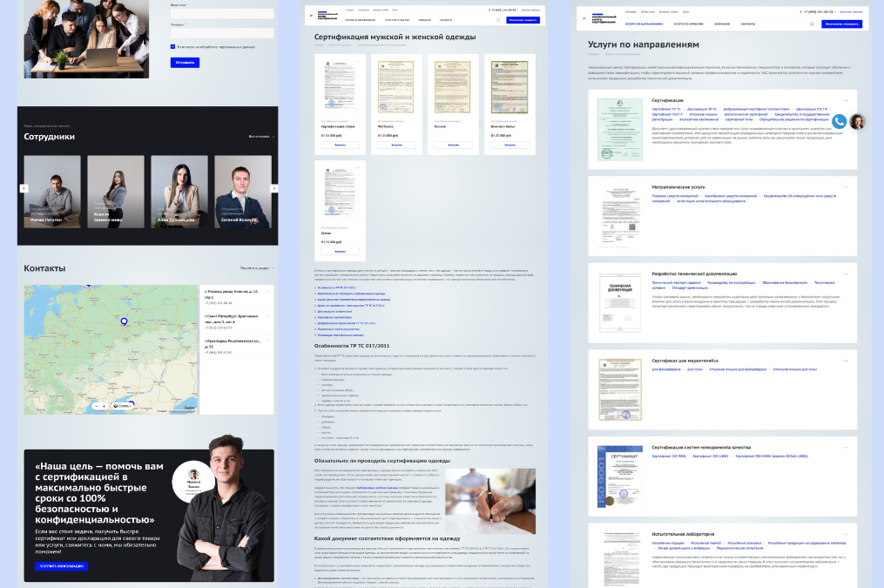
Task: Open arrow on Сертификация систем менеджмента card
Action: (845, 448)
